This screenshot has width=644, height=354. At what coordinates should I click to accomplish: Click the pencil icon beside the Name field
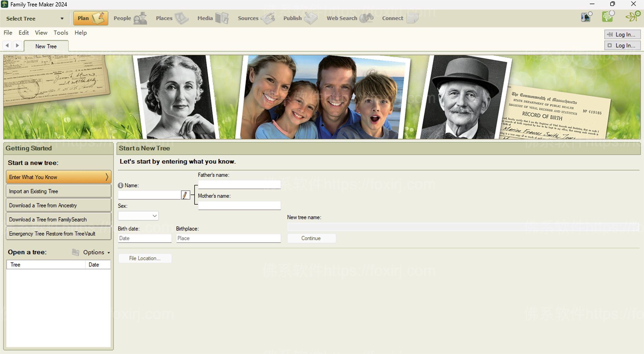185,195
